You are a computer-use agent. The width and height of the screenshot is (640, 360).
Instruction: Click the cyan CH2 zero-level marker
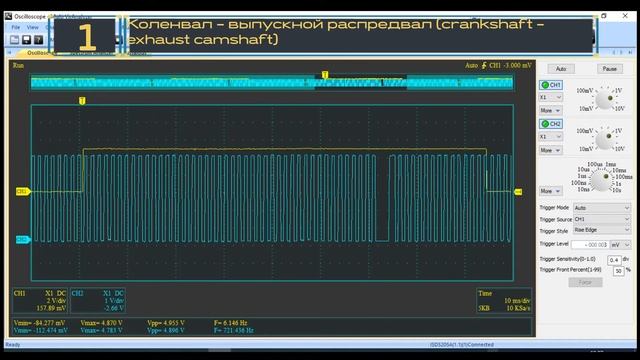point(23,240)
